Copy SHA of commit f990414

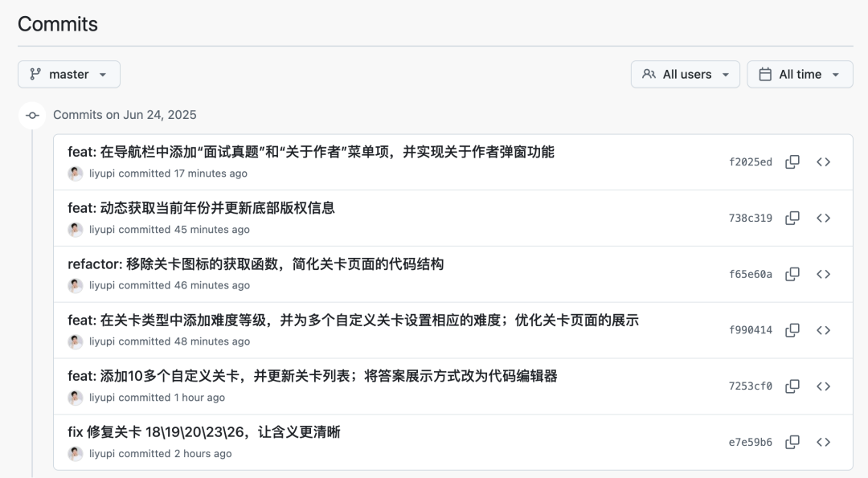(792, 330)
